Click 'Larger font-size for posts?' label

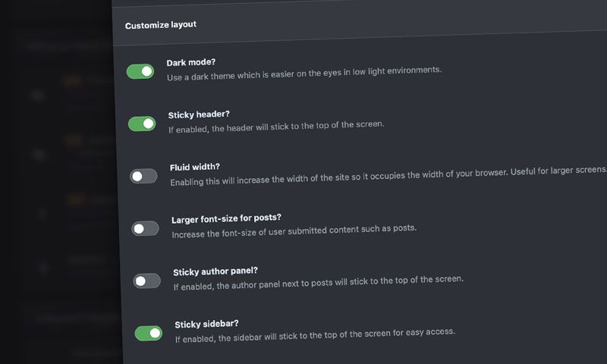coord(226,218)
